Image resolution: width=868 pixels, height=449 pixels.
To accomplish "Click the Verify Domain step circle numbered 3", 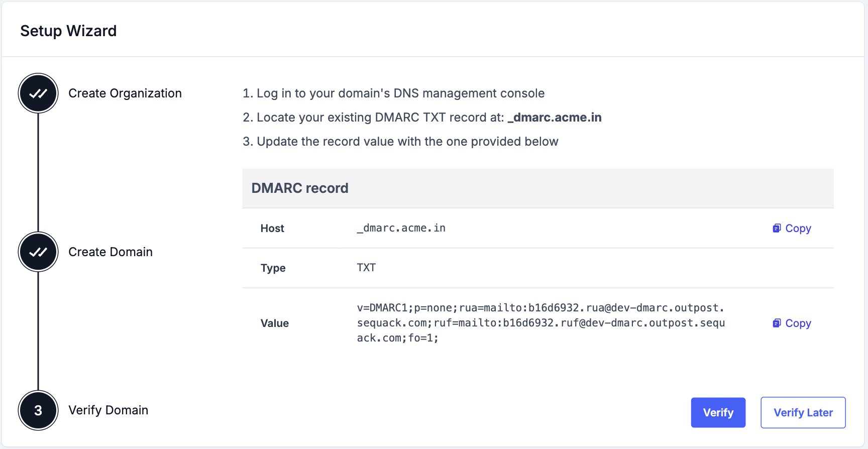I will point(38,410).
